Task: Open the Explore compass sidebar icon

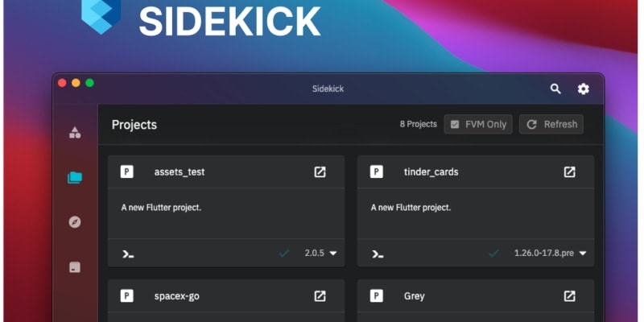Action: click(75, 221)
